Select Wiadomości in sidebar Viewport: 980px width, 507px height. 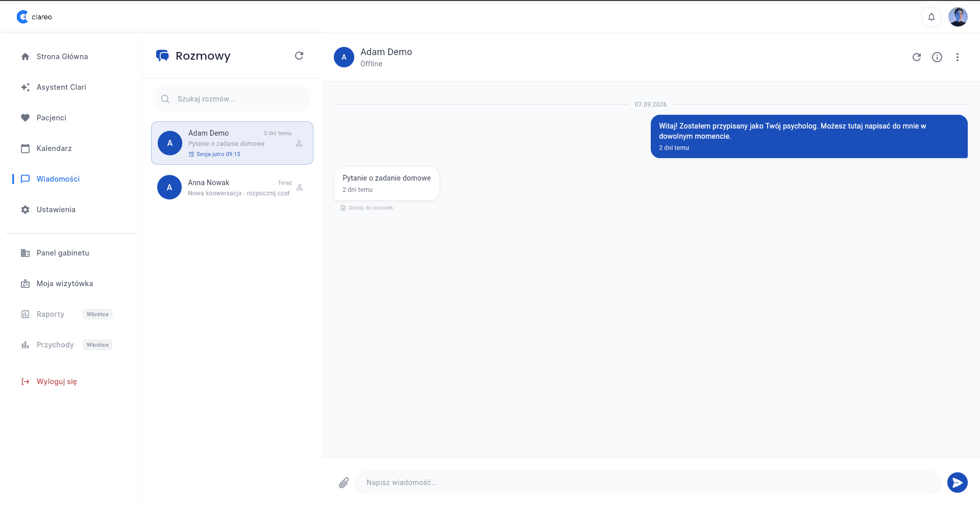(58, 179)
